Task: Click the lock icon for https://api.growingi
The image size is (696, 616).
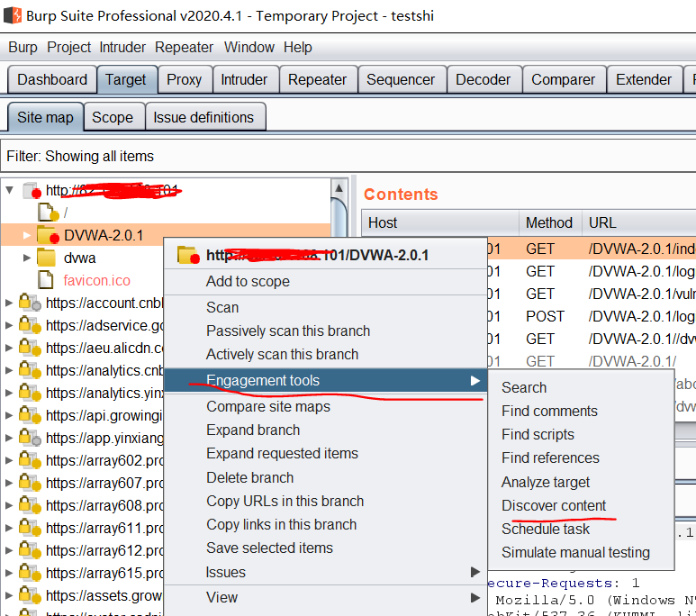Action: pos(30,415)
